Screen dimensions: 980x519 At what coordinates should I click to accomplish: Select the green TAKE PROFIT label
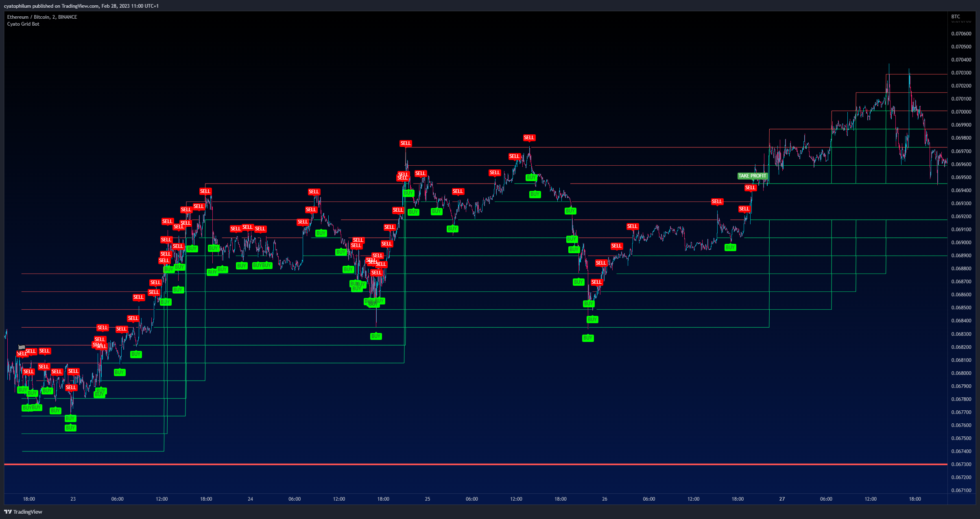752,176
